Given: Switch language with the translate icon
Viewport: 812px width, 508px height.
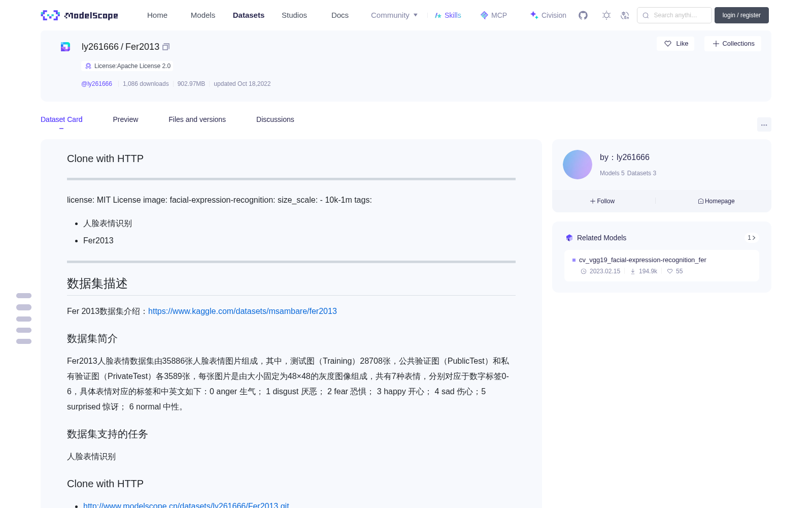Looking at the screenshot, I should [625, 15].
